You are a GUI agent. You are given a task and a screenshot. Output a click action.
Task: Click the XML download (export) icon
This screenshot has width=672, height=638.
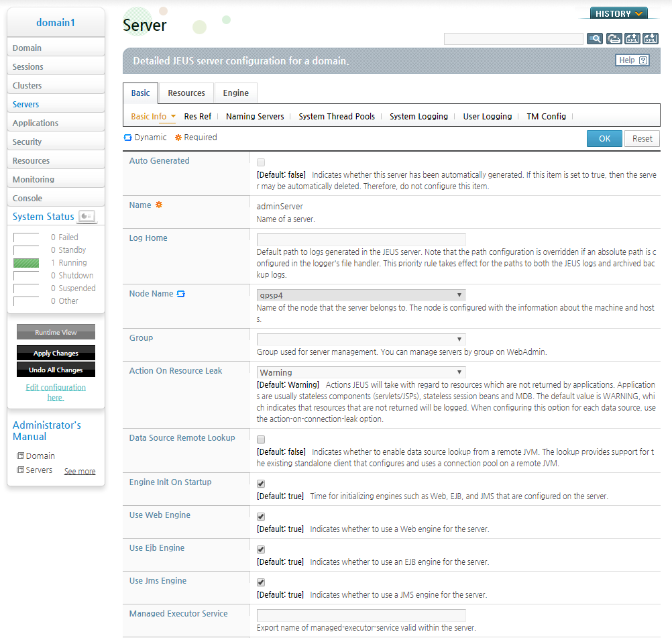click(x=651, y=39)
